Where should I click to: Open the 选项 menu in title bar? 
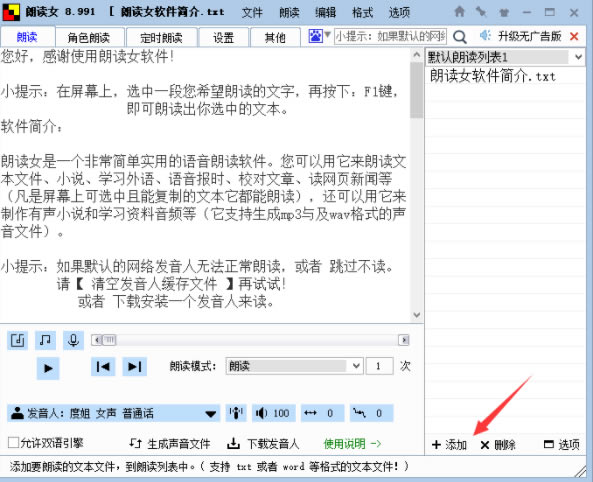399,12
